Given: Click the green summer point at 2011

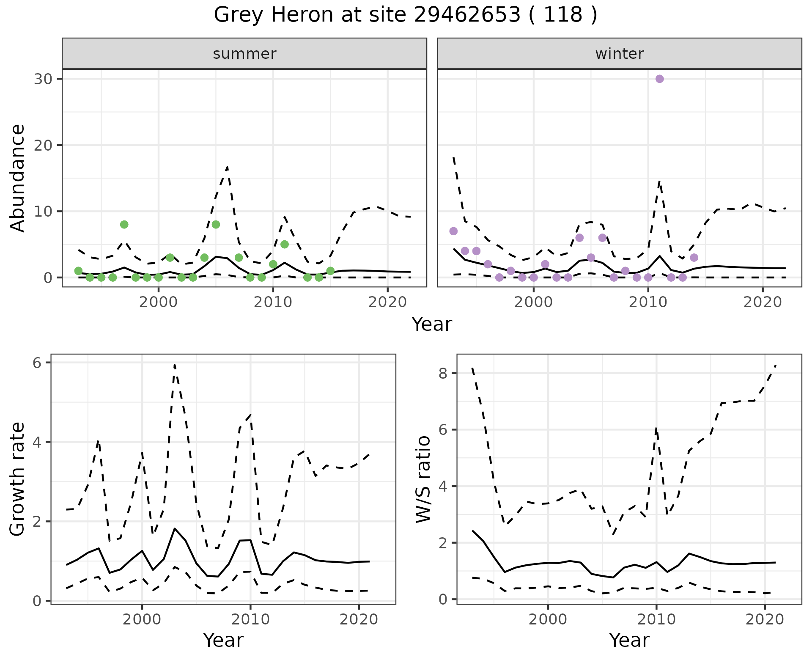Looking at the screenshot, I should (x=285, y=244).
